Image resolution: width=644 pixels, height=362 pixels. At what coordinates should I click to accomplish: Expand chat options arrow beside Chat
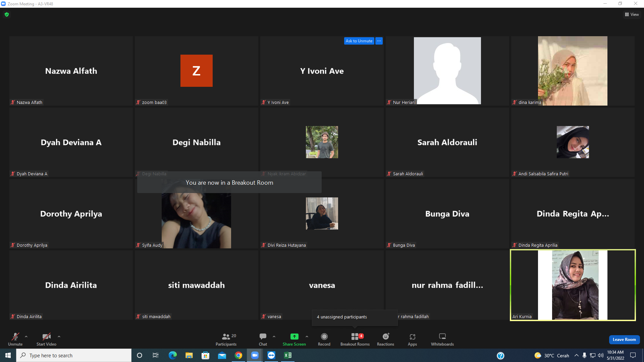(x=274, y=337)
